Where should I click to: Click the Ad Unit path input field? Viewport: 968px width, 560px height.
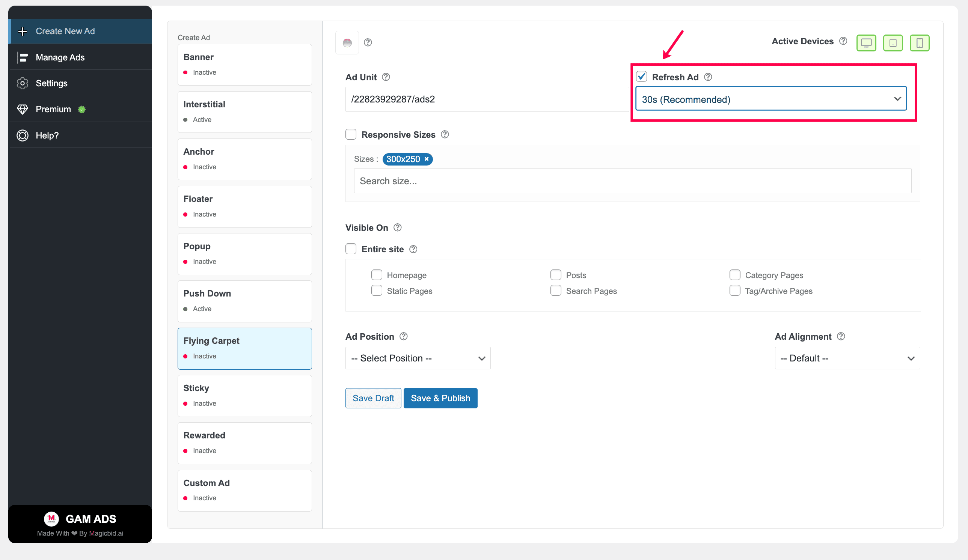point(487,99)
